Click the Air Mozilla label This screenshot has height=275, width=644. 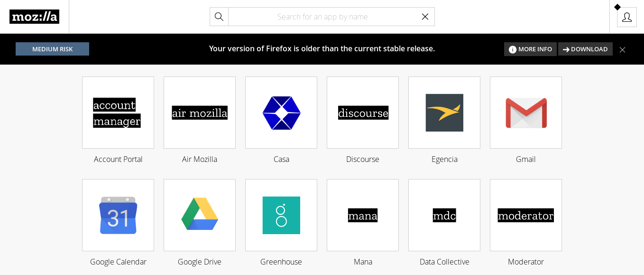tap(200, 159)
